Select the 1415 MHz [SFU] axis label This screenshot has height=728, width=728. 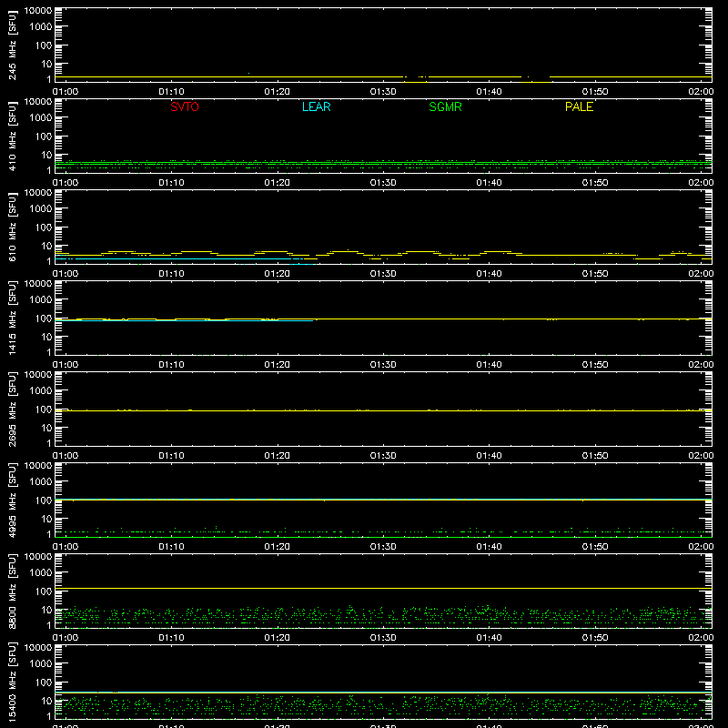pyautogui.click(x=13, y=318)
